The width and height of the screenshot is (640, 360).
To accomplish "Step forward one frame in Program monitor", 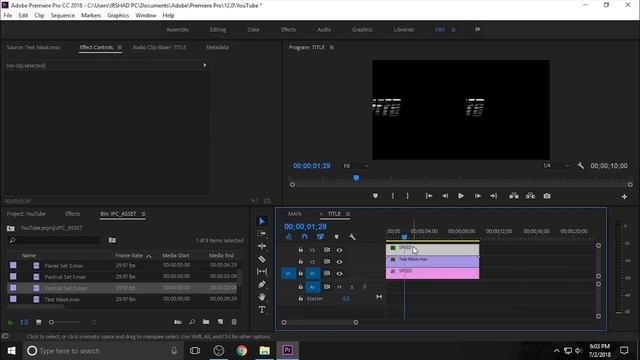I will (478, 196).
